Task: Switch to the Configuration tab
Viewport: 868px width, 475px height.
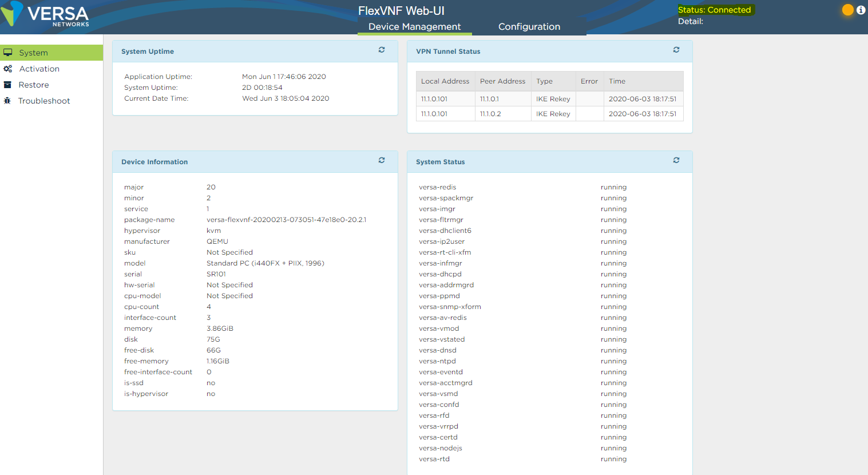Action: [529, 27]
